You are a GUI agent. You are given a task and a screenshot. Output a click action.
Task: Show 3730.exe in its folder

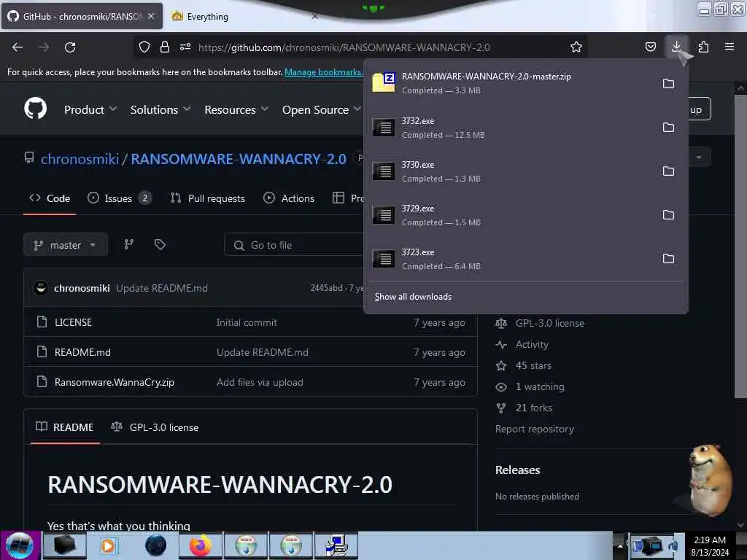tap(668, 171)
